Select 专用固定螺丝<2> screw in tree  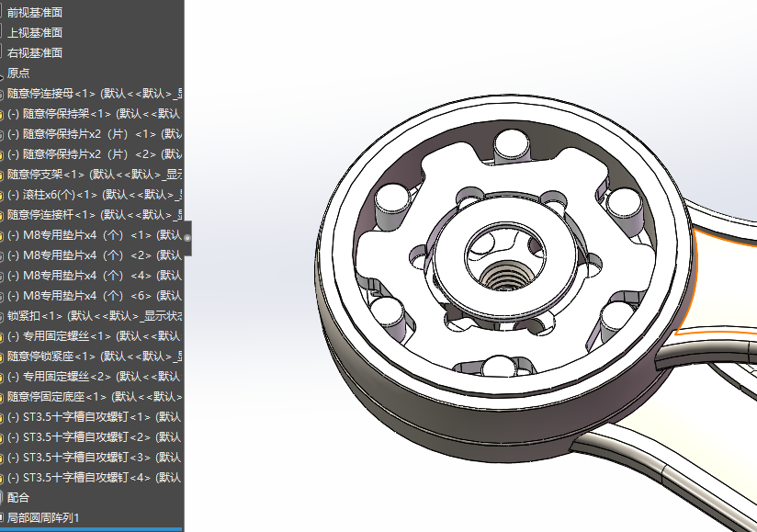[x=95, y=378]
